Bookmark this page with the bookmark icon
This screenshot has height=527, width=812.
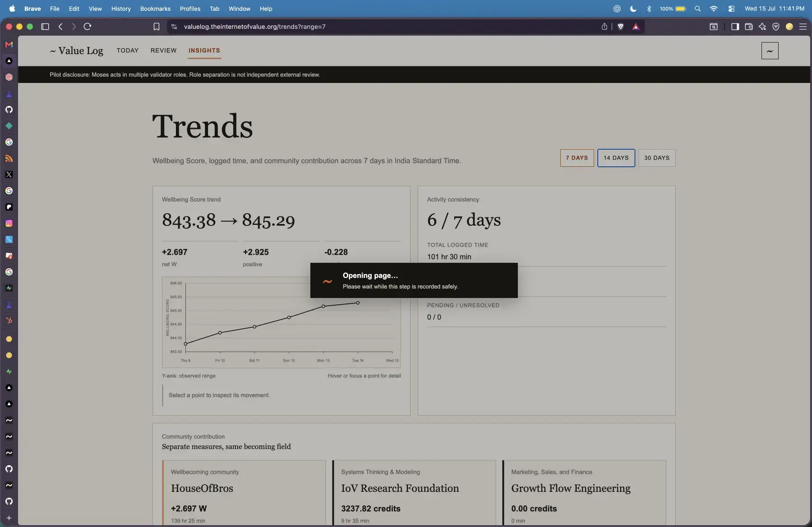pos(157,27)
